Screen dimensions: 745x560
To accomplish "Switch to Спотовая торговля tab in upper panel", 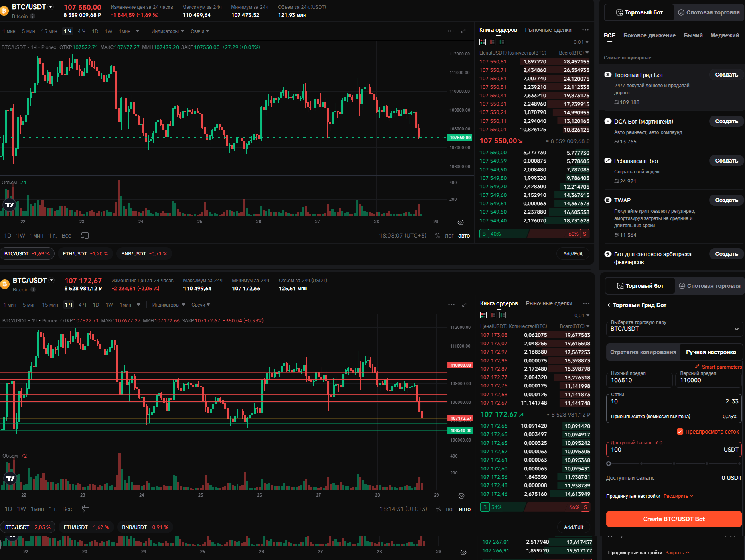I will [x=709, y=12].
